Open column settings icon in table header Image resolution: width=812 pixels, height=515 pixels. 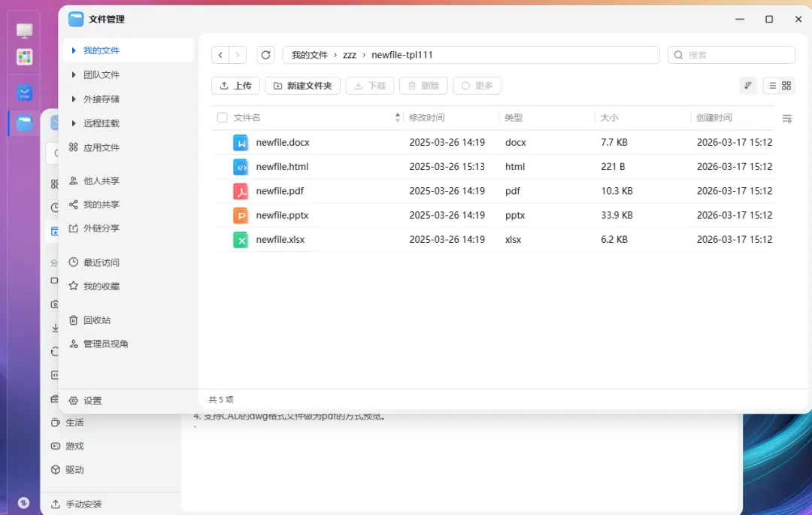point(786,119)
